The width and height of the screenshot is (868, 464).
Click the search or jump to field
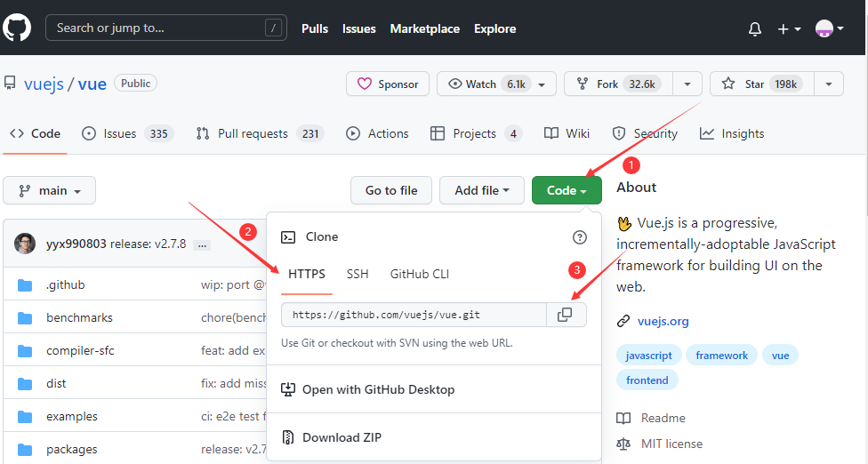pos(166,28)
